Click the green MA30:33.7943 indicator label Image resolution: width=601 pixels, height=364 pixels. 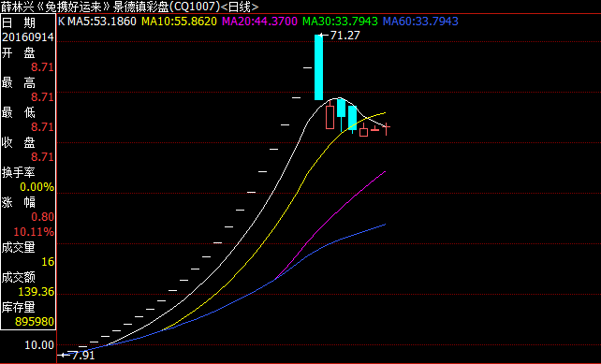tap(340, 22)
